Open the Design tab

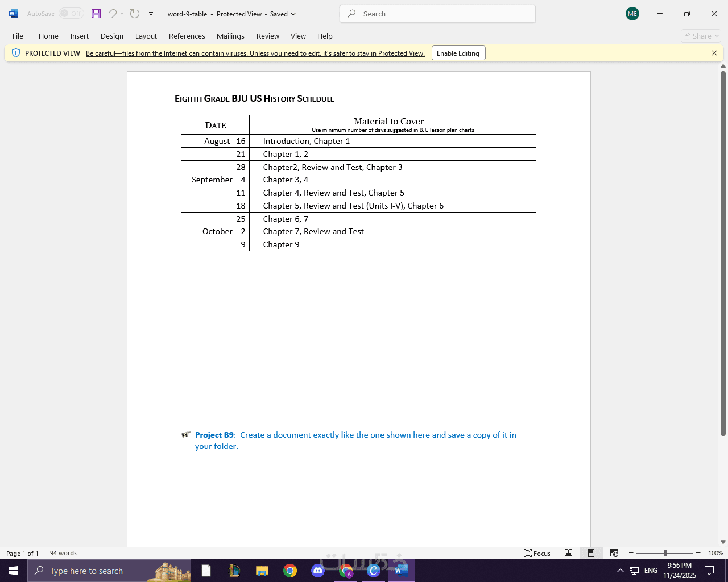(112, 36)
